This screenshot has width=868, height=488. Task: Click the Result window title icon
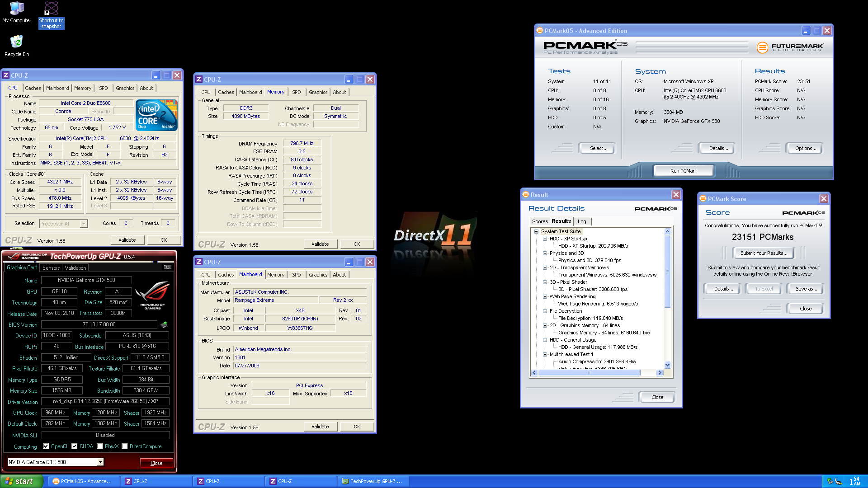coord(526,195)
